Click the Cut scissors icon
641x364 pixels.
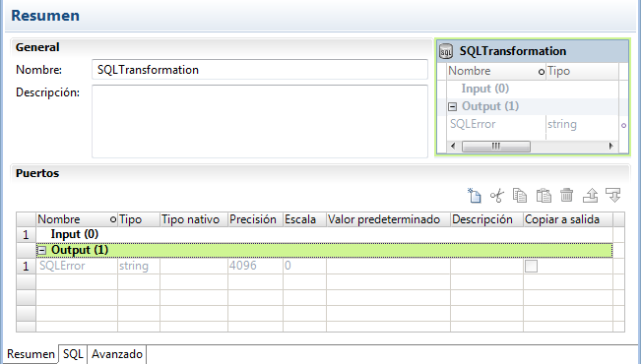point(496,196)
